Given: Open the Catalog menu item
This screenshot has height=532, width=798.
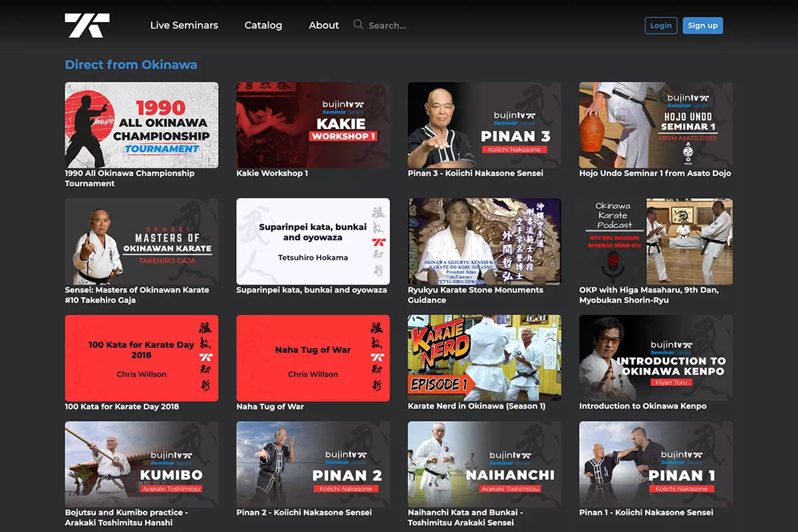Looking at the screenshot, I should click(263, 25).
